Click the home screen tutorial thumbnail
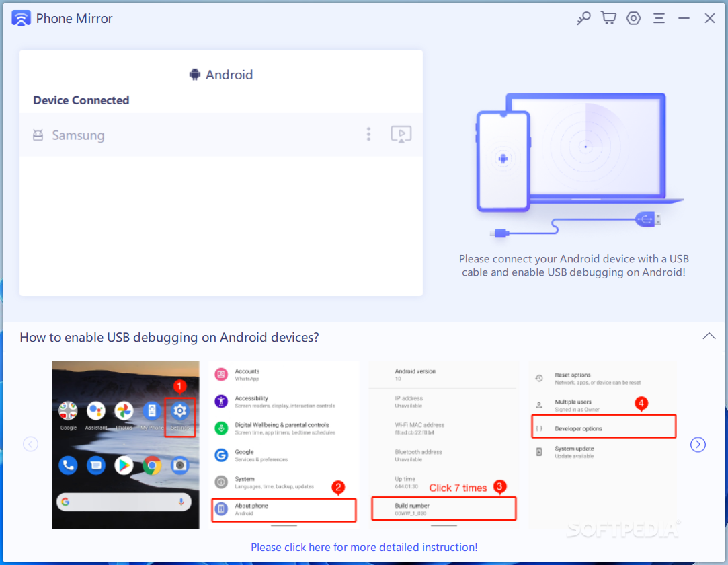This screenshot has width=728, height=565. pos(126,444)
